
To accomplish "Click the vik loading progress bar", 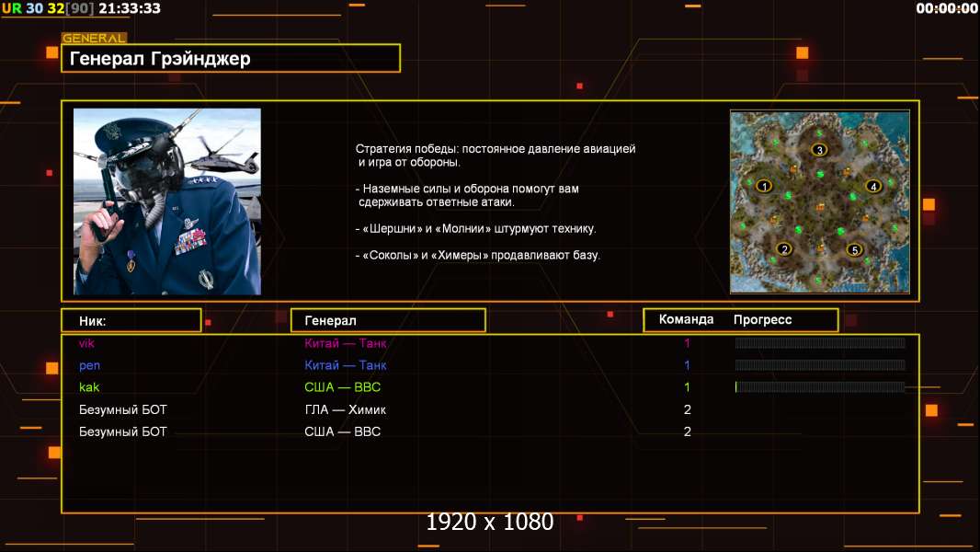I will tap(820, 342).
